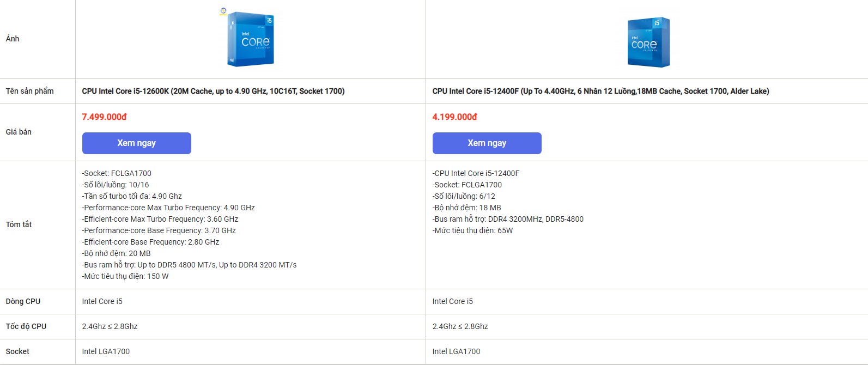Open the CPU Intel Core i5-12600K product title

pos(213,92)
